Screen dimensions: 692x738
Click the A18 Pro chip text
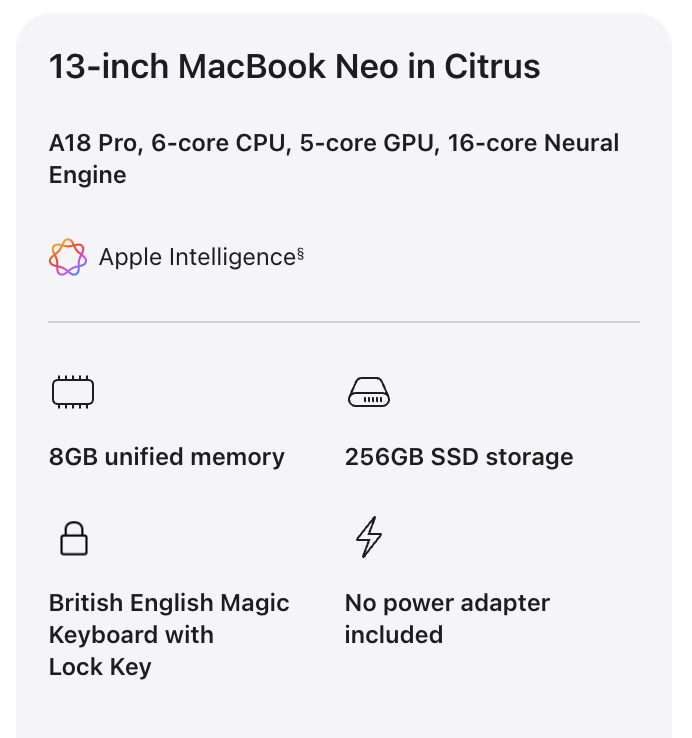(94, 143)
